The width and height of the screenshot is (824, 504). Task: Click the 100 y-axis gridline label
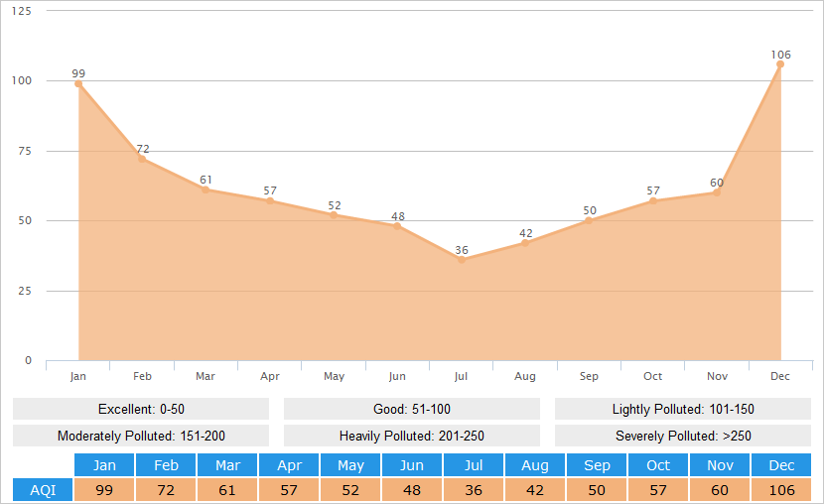tap(22, 80)
